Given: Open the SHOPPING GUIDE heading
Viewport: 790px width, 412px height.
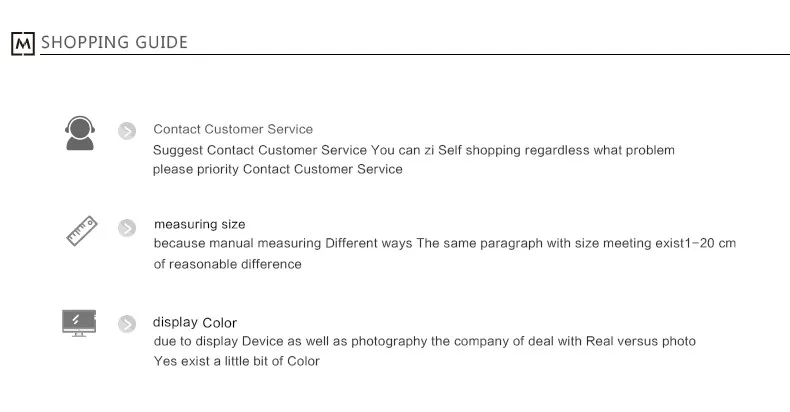Looking at the screenshot, I should tap(114, 42).
